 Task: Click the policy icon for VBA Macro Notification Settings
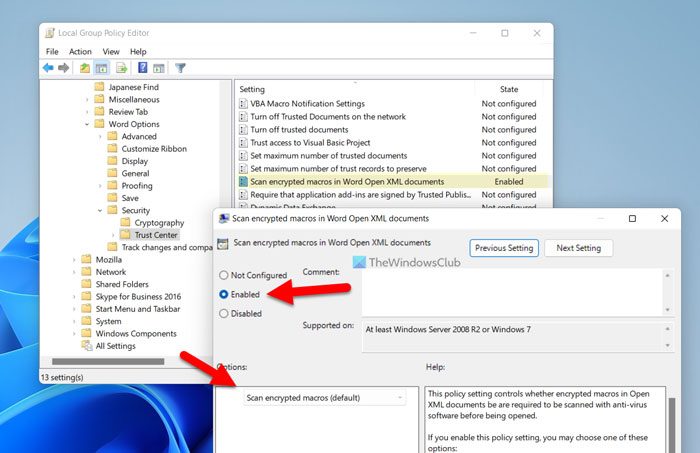pos(243,104)
